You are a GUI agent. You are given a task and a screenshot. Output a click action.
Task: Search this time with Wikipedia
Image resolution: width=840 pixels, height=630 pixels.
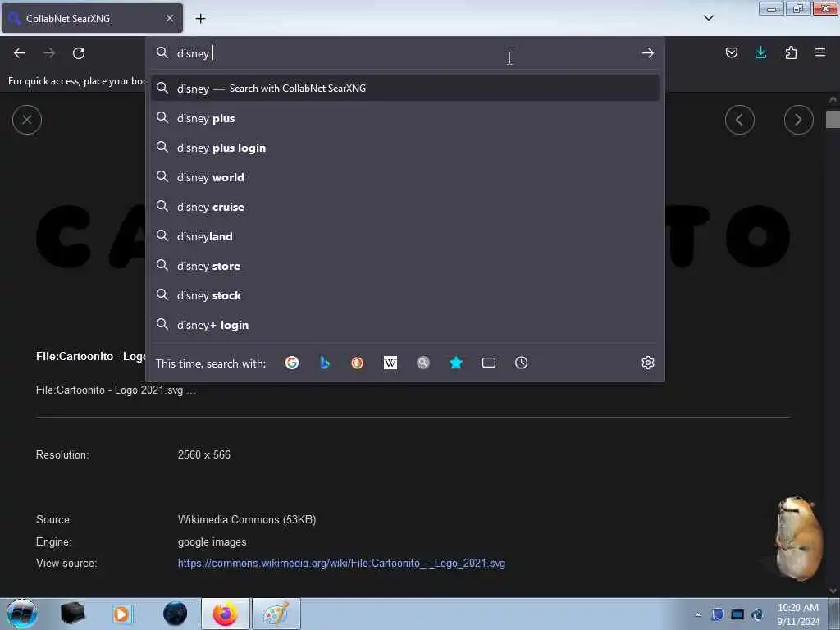[x=390, y=363]
